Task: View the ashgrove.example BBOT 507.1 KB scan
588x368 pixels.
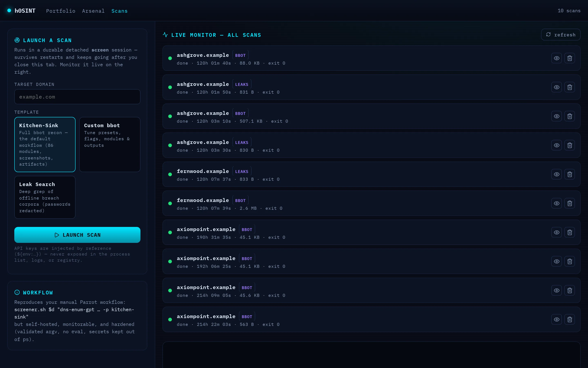Action: [x=556, y=116]
